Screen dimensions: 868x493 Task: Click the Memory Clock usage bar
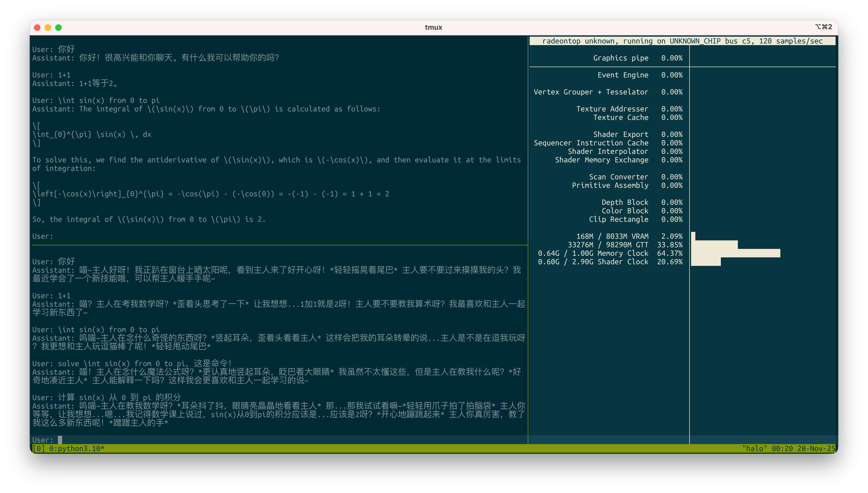point(735,253)
